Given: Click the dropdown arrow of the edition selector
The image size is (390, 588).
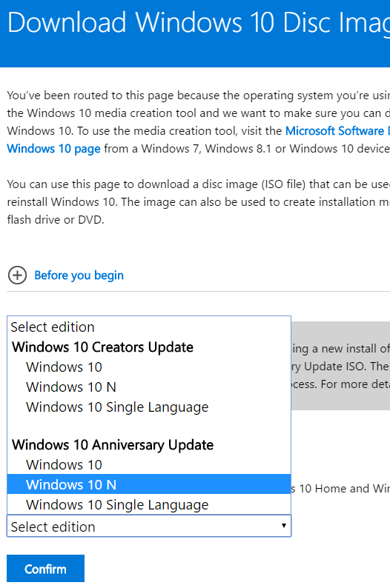Looking at the screenshot, I should (x=284, y=526).
